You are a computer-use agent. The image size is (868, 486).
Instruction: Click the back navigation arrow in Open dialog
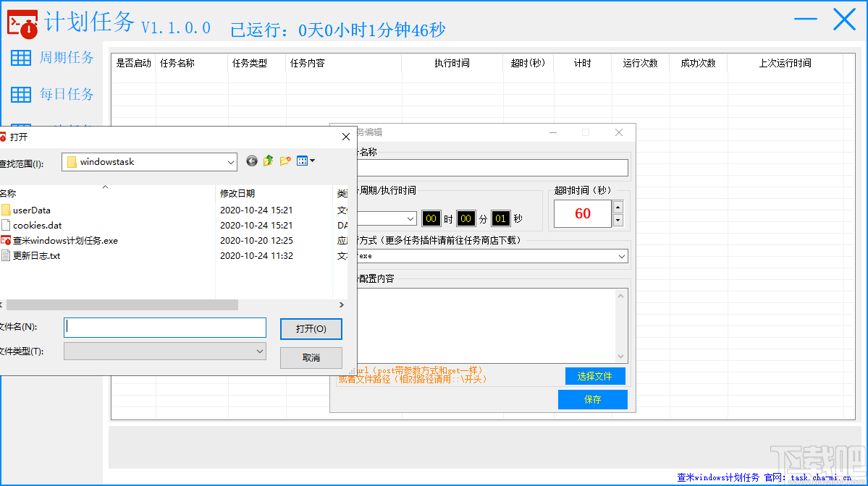click(251, 161)
